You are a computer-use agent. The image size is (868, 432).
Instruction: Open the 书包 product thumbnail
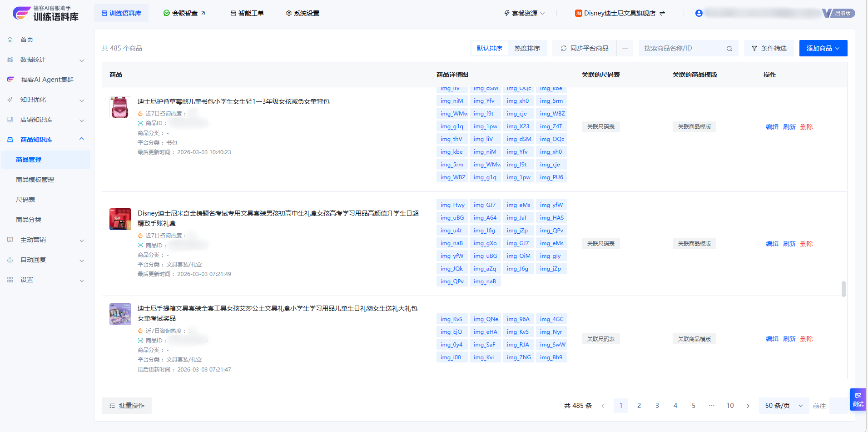(120, 107)
